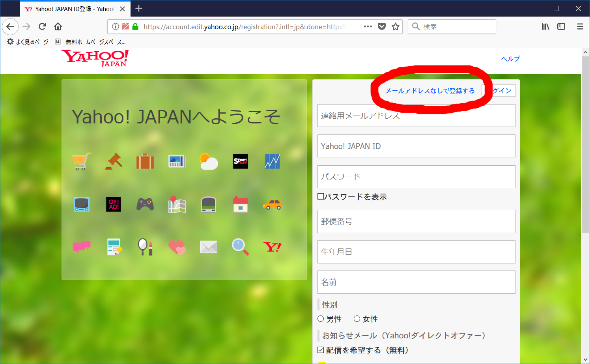Click the 名前 field
The image size is (590, 364).
click(x=416, y=282)
